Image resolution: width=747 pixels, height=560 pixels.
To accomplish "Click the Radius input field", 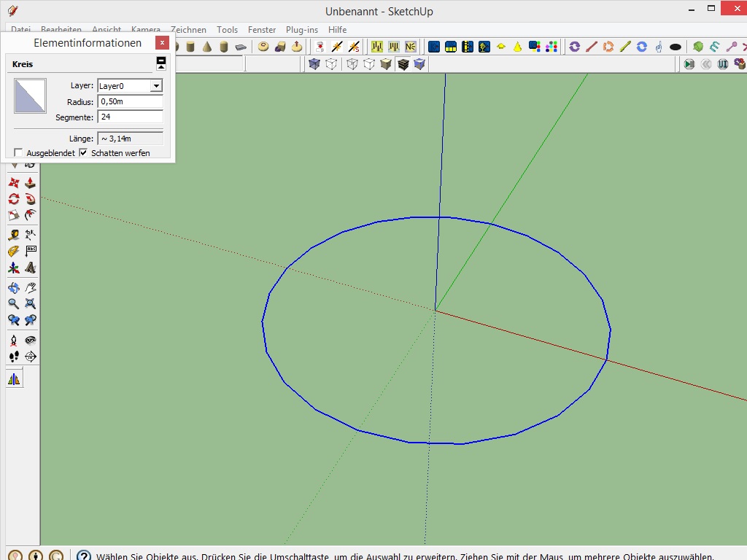I will [130, 101].
